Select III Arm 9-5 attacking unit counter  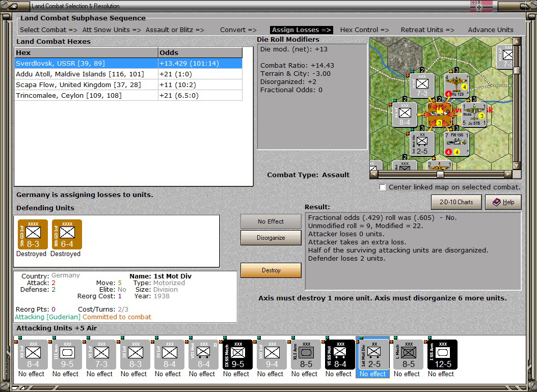pyautogui.click(x=67, y=354)
